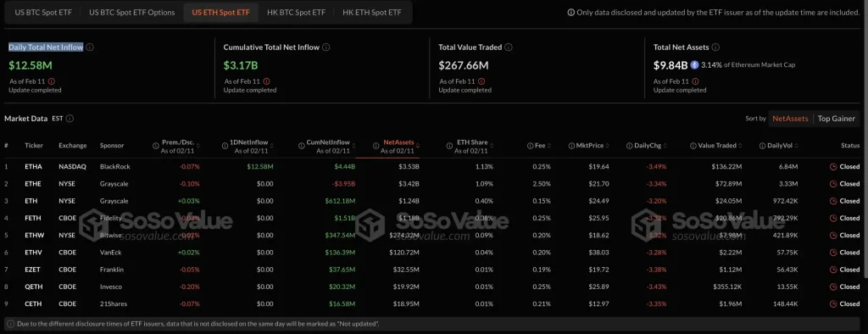
Task: Open the EZET ticker link
Action: tap(33, 270)
